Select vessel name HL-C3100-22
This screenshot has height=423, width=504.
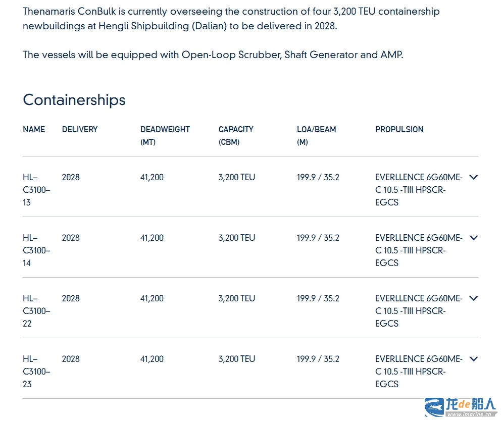(36, 311)
